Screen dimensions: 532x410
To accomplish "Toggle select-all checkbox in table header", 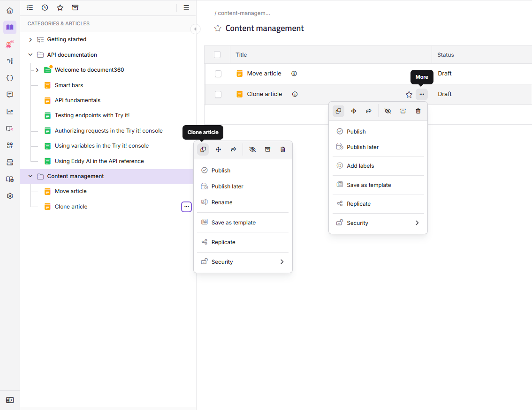I will pos(217,54).
